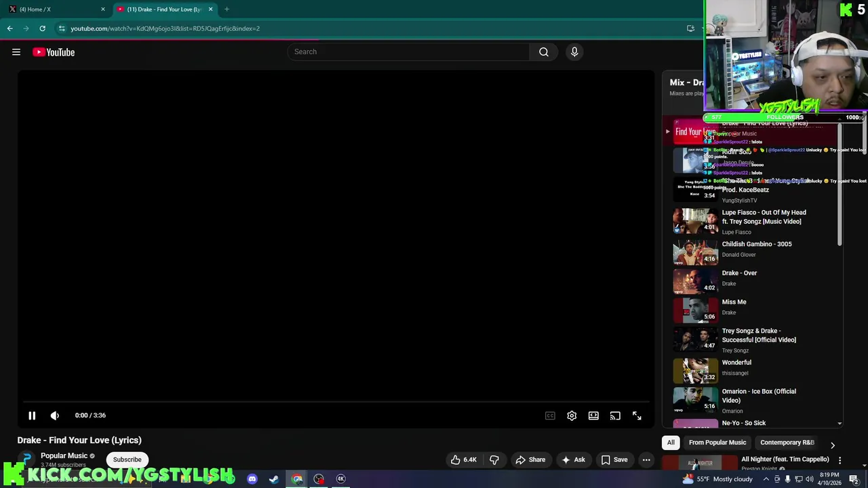Open the system tray microphone icon
868x488 pixels.
[787, 479]
